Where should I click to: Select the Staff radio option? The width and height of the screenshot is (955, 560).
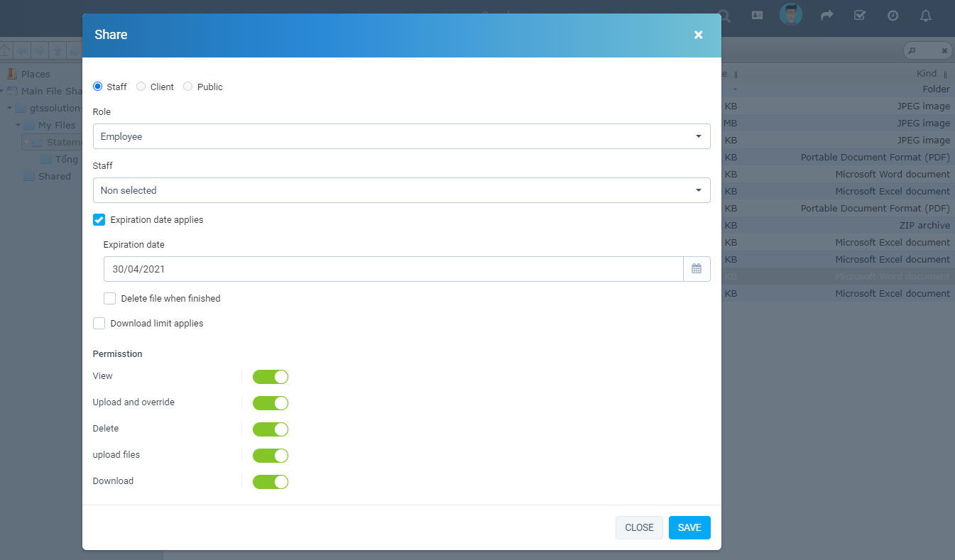[98, 87]
